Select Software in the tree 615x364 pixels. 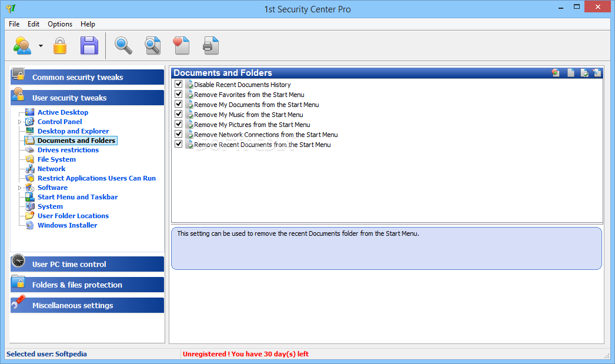point(52,188)
